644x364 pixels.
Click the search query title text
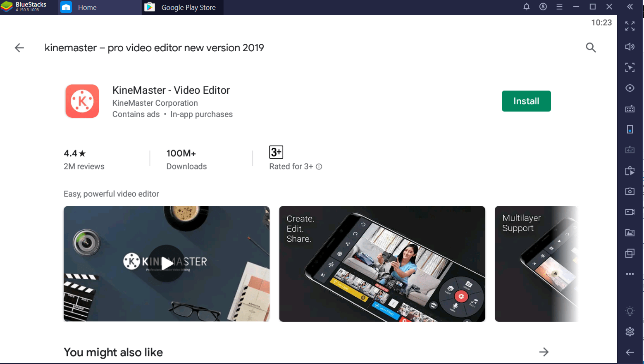(154, 48)
